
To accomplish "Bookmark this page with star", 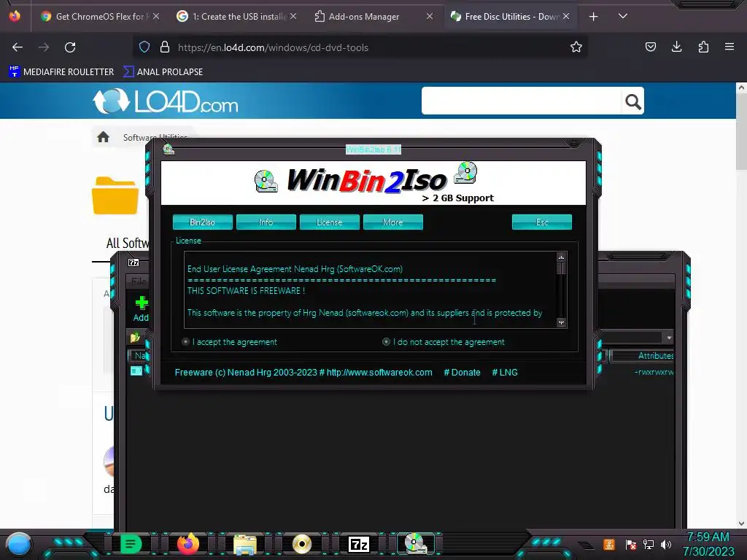I will click(x=576, y=47).
